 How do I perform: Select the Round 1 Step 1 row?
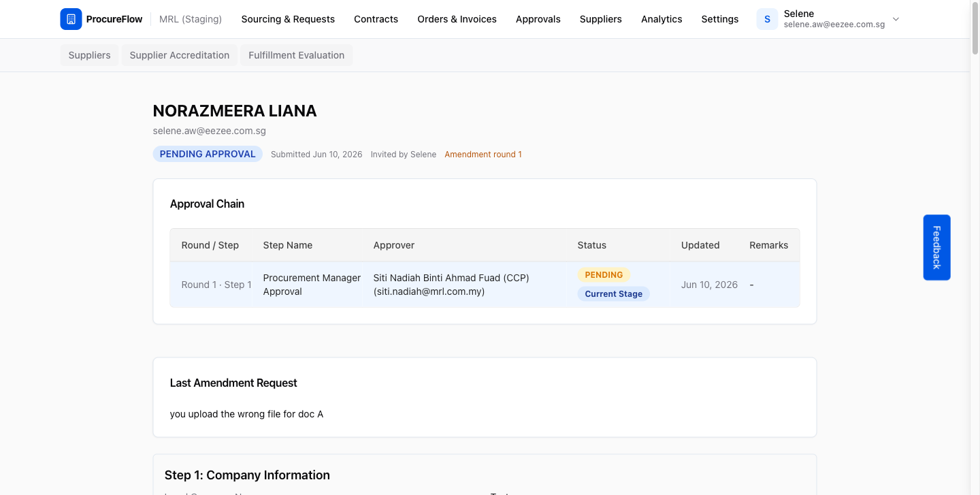pos(485,285)
